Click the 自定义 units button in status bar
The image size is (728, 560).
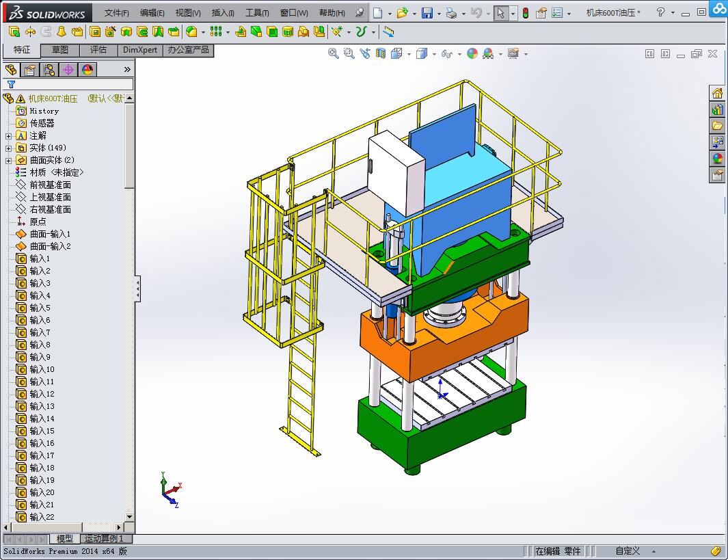(x=628, y=550)
